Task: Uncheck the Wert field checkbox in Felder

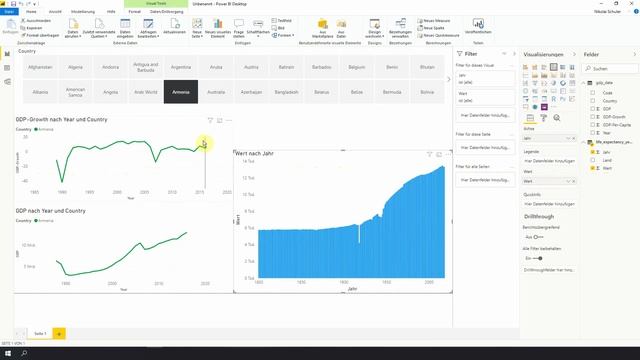Action: (592, 168)
